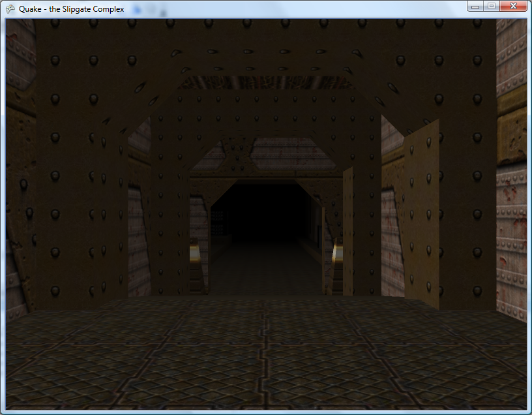Maximize the Quake game window
The image size is (532, 415).
(491, 7)
